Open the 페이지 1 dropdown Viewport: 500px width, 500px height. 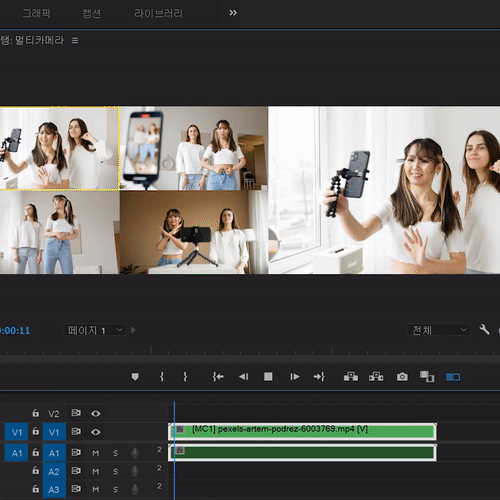click(95, 330)
